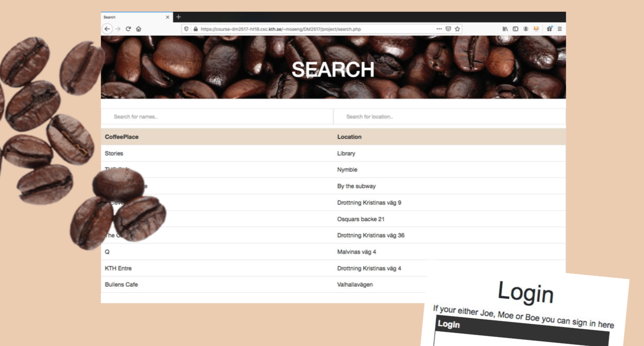Save page to Pocket
Image resolution: width=644 pixels, height=346 pixels.
pyautogui.click(x=448, y=29)
